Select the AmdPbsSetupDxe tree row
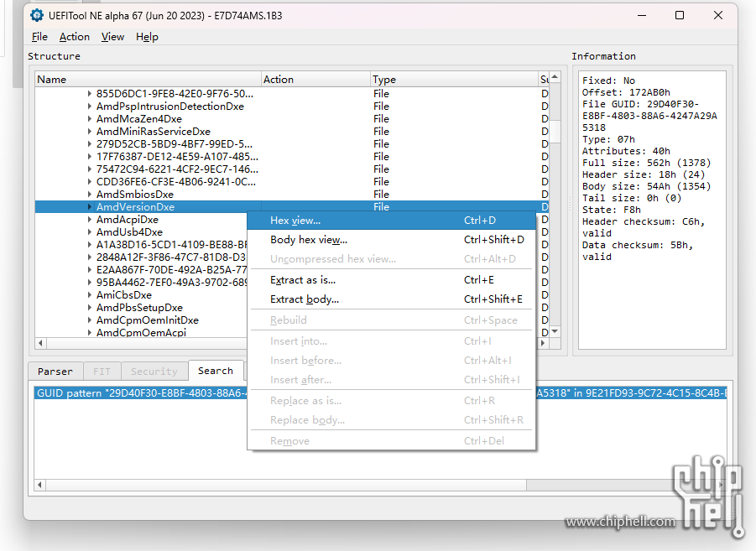Screen dimensions: 756x551 tap(139, 307)
